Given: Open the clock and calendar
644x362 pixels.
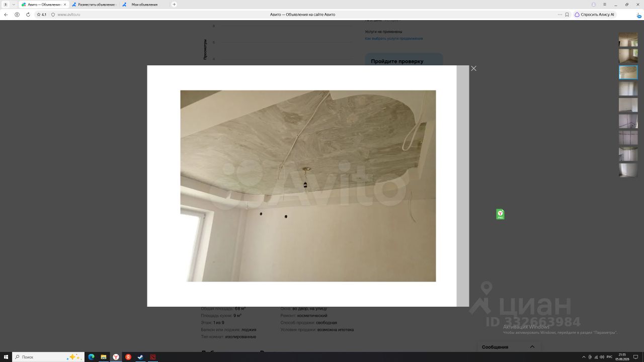Looking at the screenshot, I should (622, 357).
